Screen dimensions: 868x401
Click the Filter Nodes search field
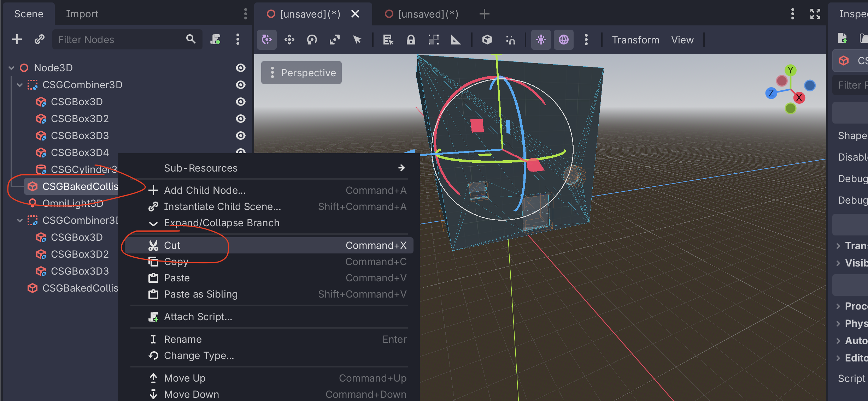coord(120,39)
